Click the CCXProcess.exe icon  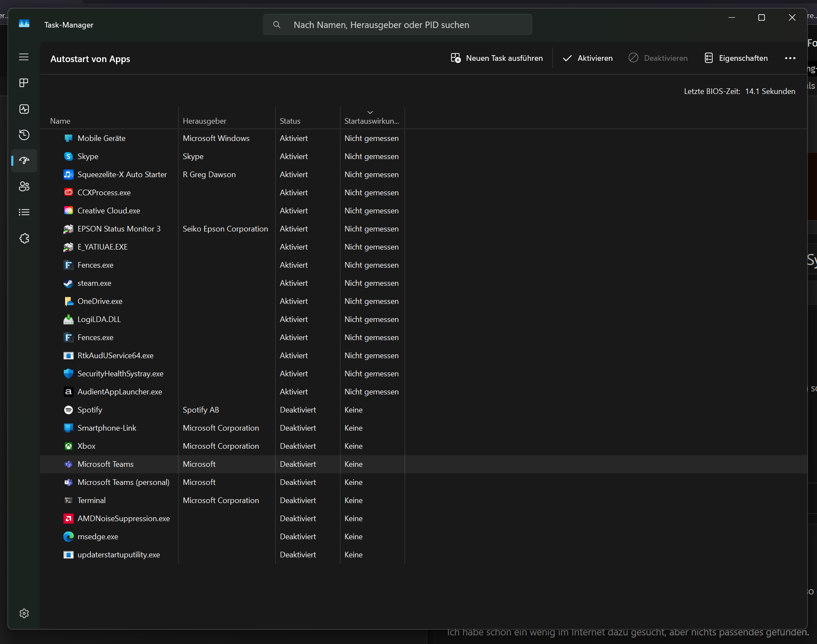69,192
